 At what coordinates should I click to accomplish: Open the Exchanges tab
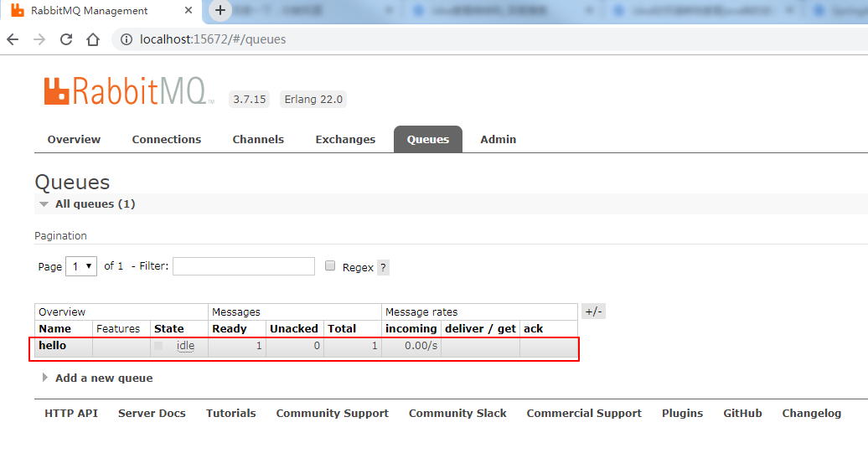345,139
